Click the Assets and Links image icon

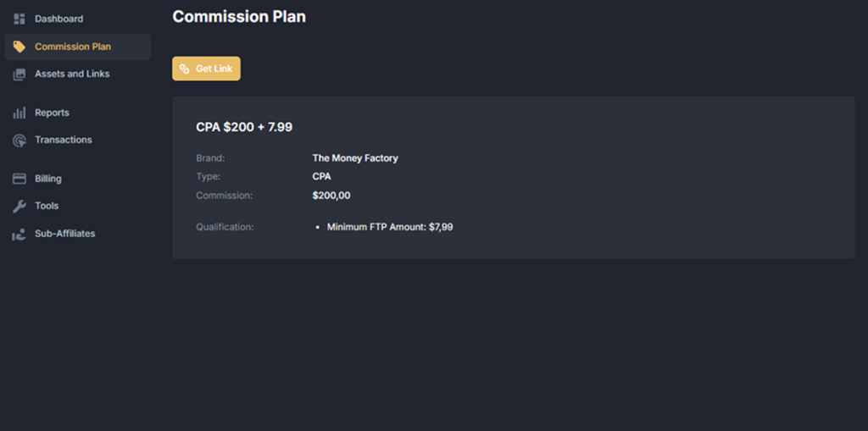(19, 75)
